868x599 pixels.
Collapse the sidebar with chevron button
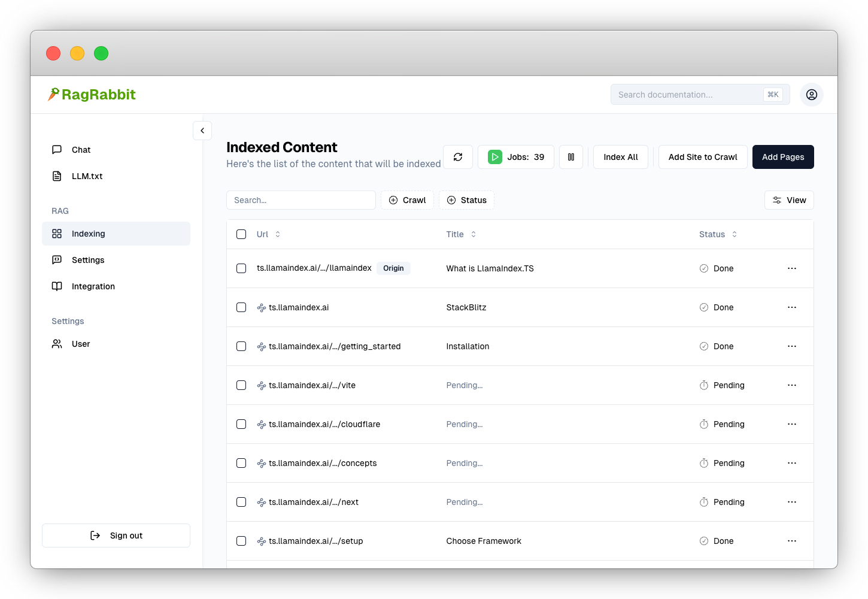point(202,131)
